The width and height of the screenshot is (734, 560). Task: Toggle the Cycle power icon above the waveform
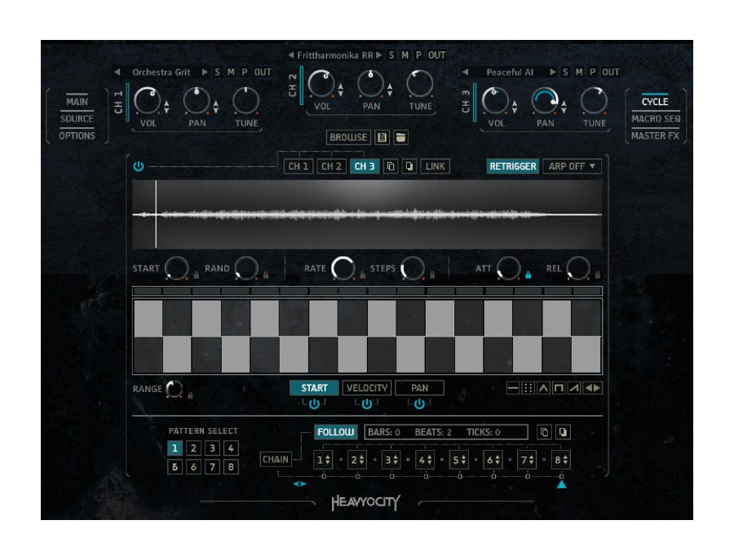point(139,166)
